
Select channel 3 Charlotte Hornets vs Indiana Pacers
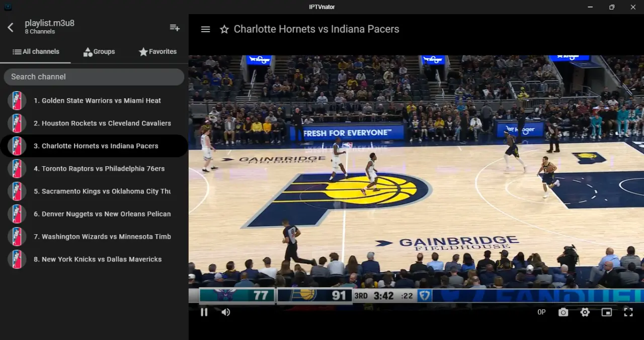point(94,146)
